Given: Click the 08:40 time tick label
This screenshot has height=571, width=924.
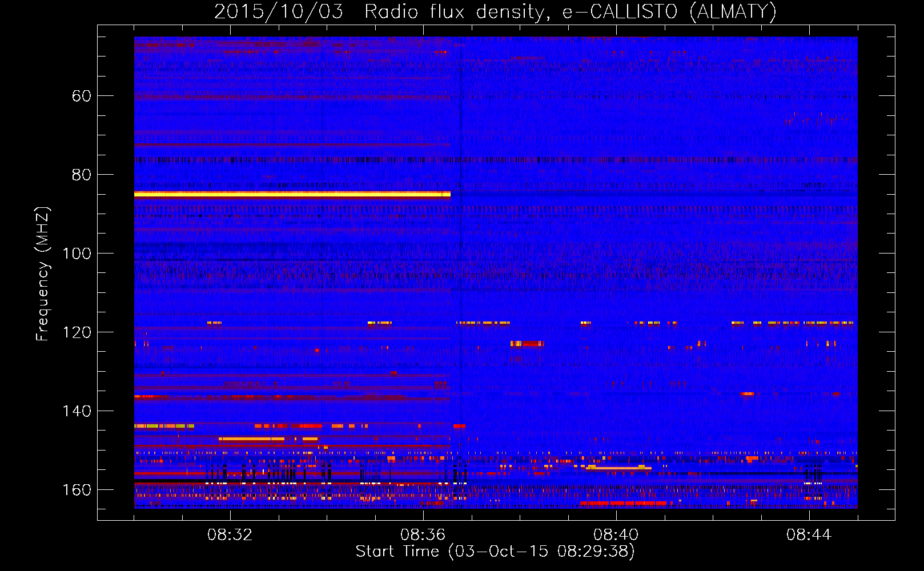Looking at the screenshot, I should pyautogui.click(x=616, y=535).
